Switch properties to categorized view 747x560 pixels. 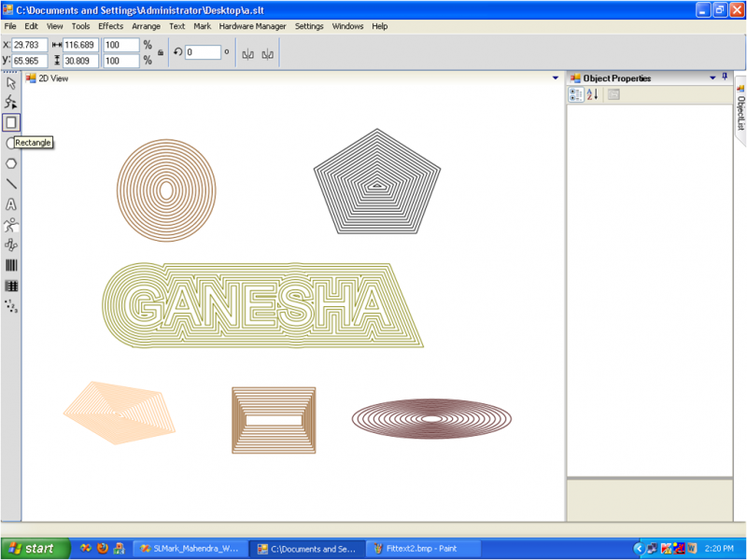(576, 95)
